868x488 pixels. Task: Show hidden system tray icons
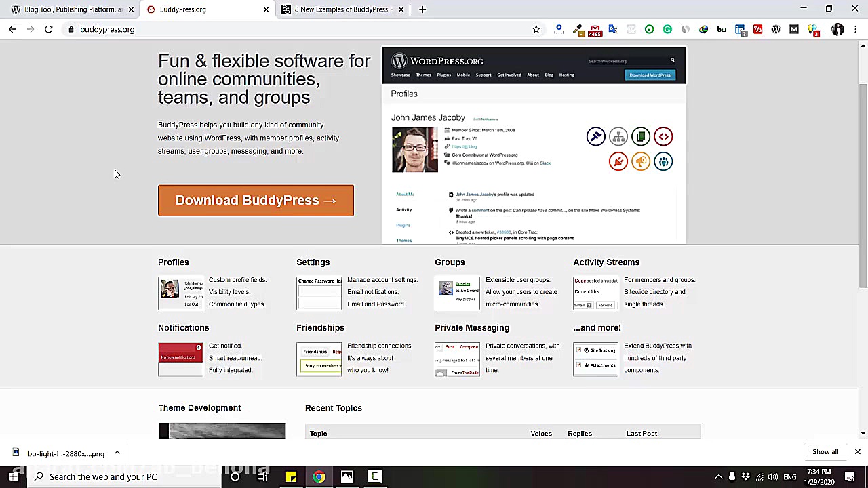[x=718, y=476]
